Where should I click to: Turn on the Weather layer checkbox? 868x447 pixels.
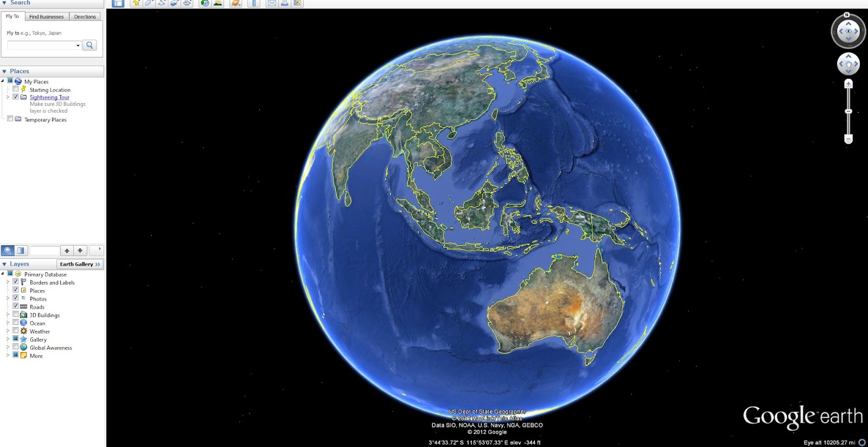coord(16,330)
